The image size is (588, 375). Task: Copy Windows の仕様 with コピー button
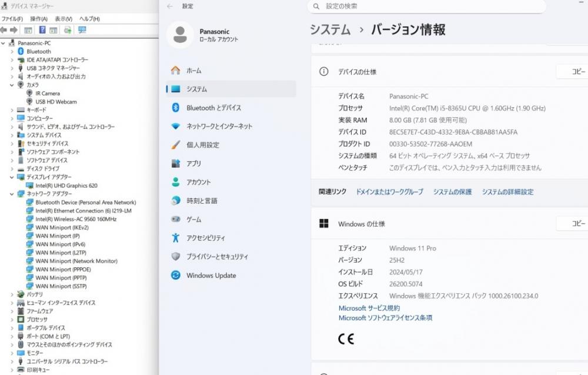pyautogui.click(x=572, y=223)
